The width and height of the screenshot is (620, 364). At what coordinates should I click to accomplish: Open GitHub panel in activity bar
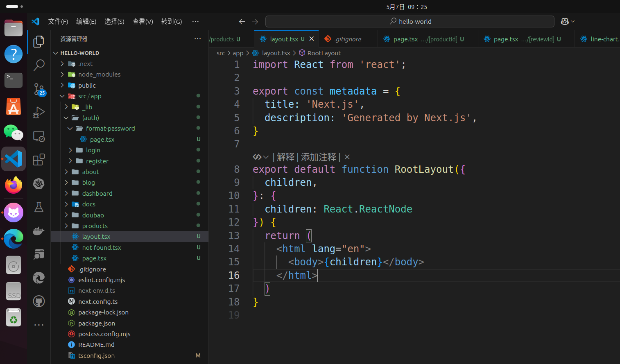point(39,302)
